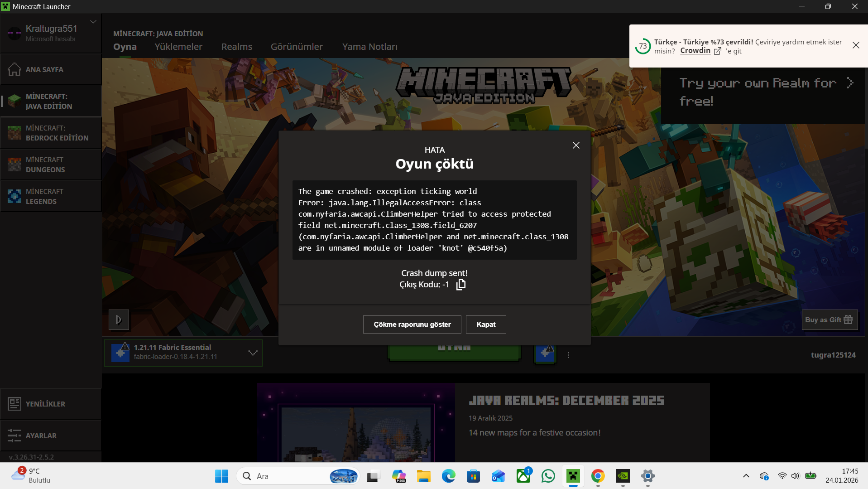Switch to the Yüklemeler tab
The image size is (868, 489).
178,47
